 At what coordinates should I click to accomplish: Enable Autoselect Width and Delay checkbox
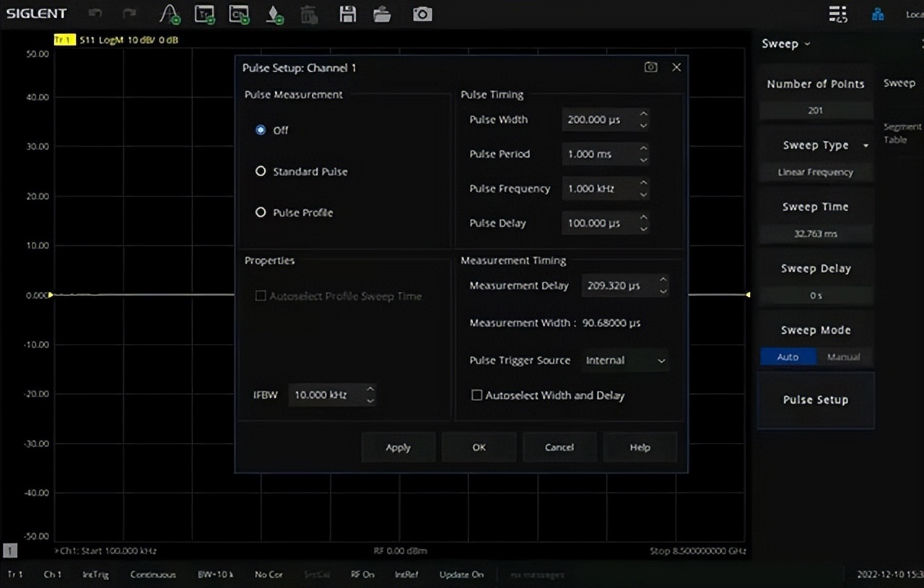coord(476,395)
